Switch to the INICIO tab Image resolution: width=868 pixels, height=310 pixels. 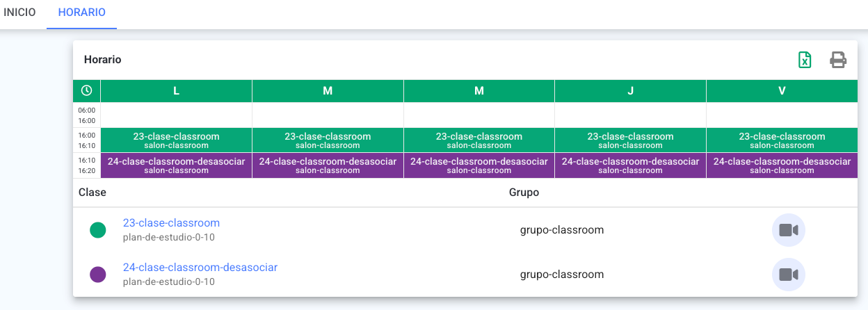(x=19, y=13)
